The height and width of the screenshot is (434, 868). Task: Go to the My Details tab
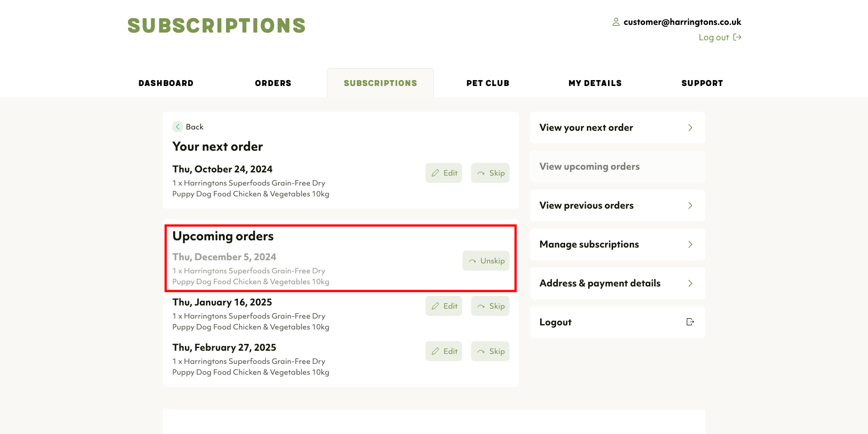click(x=595, y=83)
